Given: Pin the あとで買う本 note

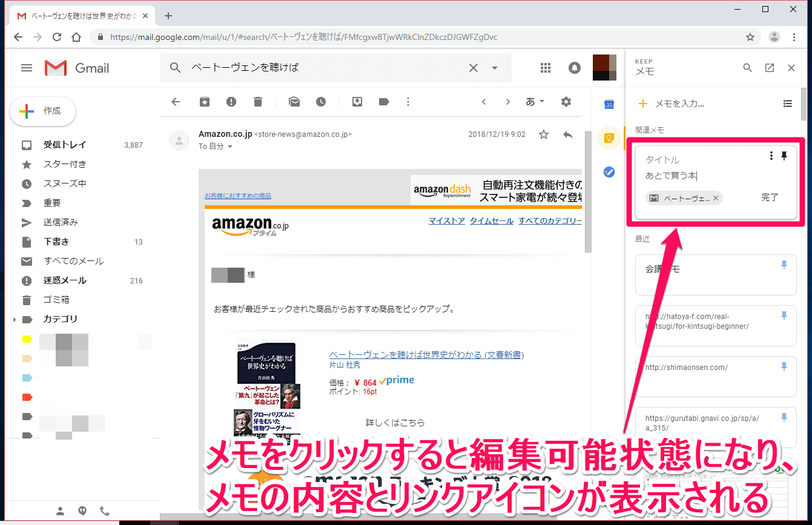Looking at the screenshot, I should pos(784,156).
